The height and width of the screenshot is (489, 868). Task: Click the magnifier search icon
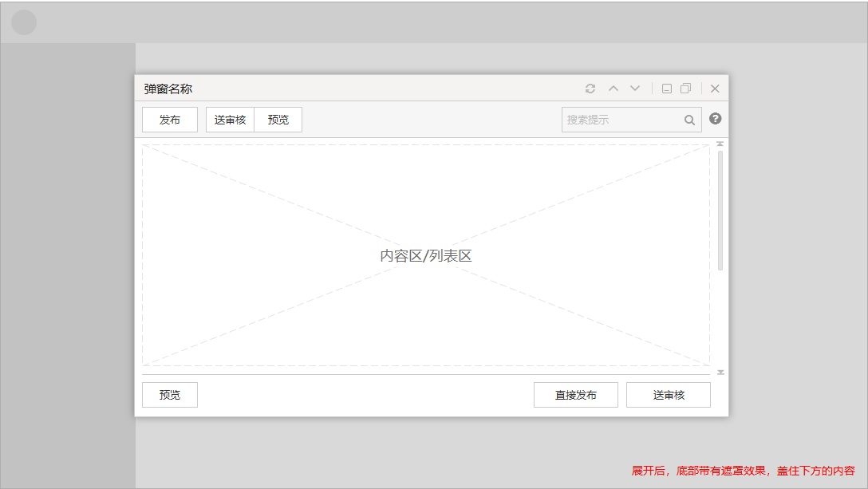pyautogui.click(x=689, y=120)
